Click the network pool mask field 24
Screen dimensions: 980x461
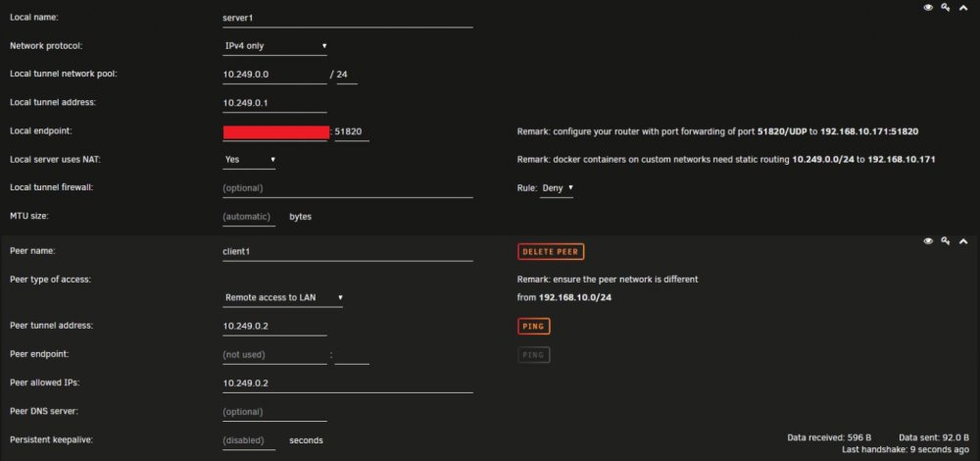pyautogui.click(x=346, y=76)
